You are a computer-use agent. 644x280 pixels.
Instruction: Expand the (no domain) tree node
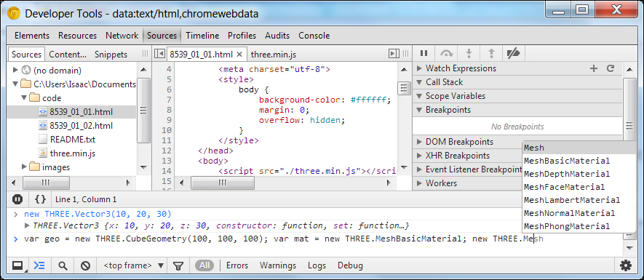pyautogui.click(x=15, y=71)
